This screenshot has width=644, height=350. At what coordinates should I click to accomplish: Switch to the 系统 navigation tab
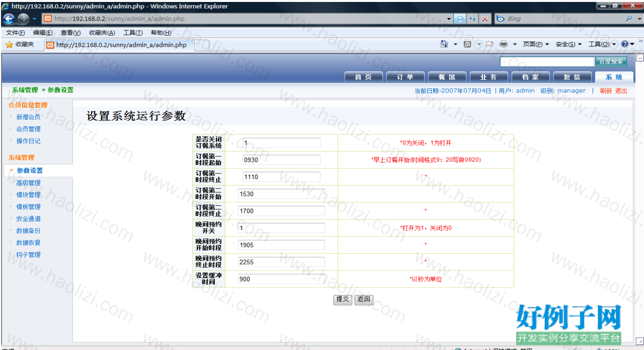click(614, 77)
